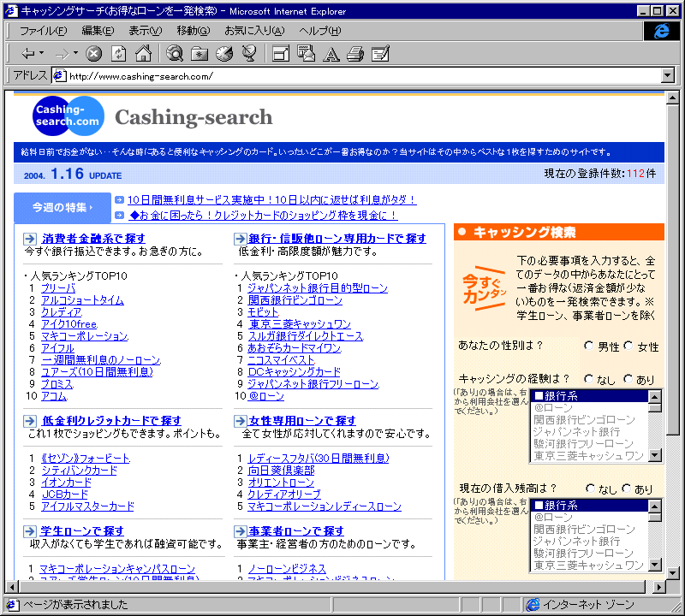Click the Internet Explorer logo throbber
Image resolution: width=685 pixels, height=616 pixels.
pyautogui.click(x=661, y=31)
